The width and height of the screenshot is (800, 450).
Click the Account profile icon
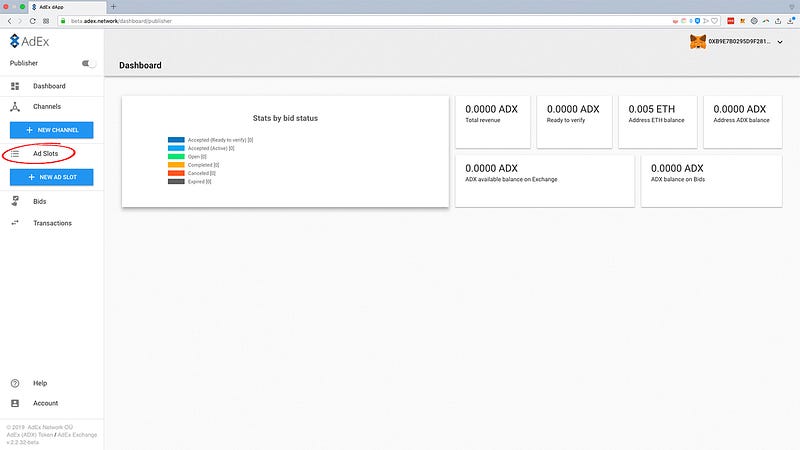tap(15, 403)
